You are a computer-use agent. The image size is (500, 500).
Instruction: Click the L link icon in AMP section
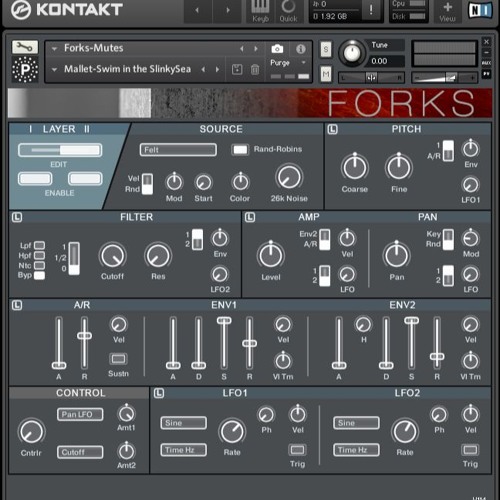point(250,217)
